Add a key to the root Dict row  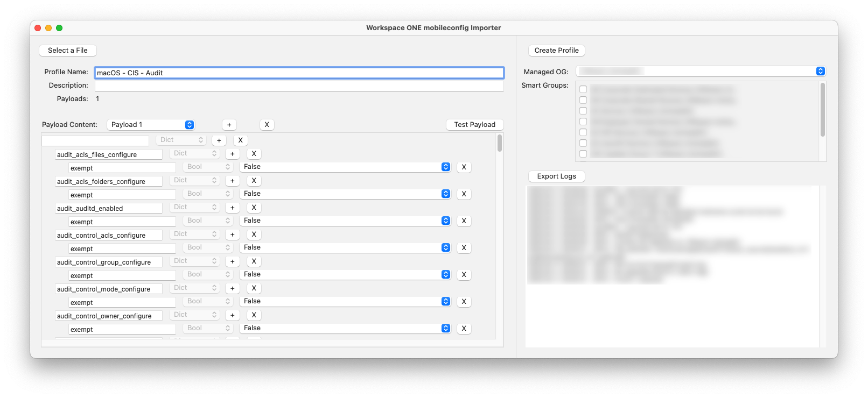[219, 140]
